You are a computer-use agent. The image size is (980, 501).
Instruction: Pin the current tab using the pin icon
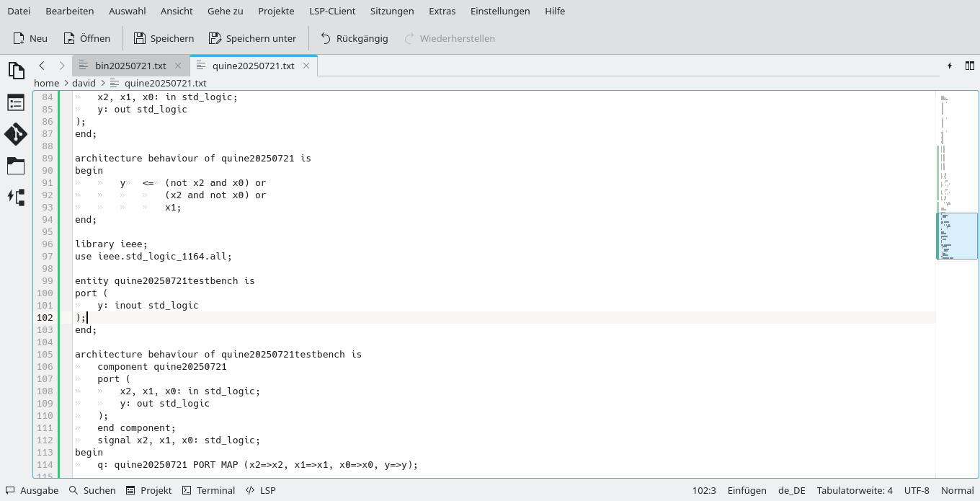click(950, 66)
